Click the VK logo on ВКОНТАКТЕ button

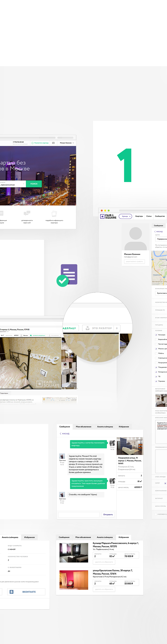click(11, 592)
